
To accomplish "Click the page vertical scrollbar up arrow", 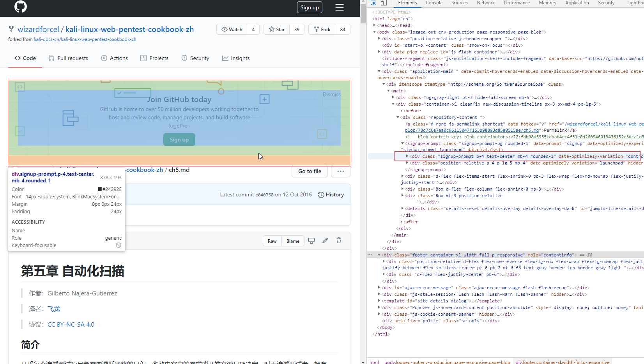I will (x=363, y=2).
